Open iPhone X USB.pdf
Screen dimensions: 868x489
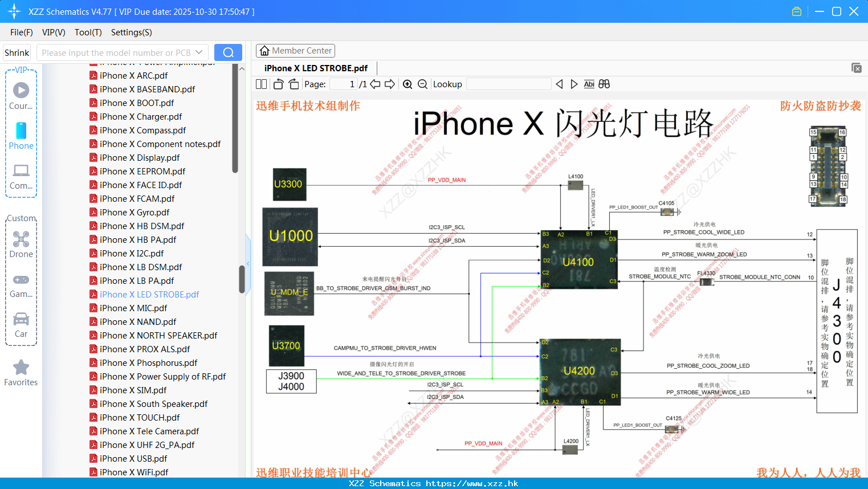pos(133,458)
